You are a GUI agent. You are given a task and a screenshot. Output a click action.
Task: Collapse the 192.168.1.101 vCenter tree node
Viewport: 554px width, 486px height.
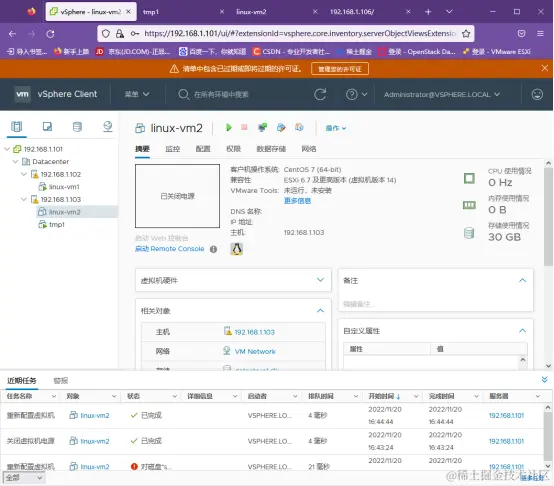coord(7,149)
